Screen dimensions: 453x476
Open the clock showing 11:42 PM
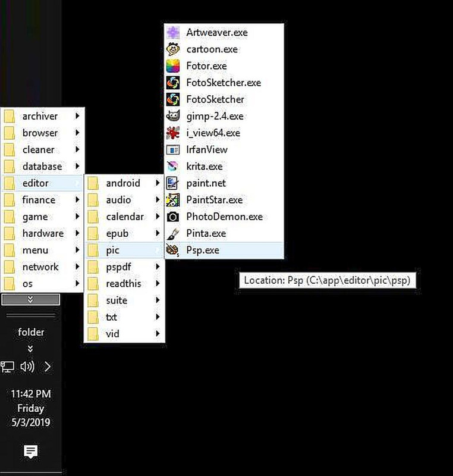(31, 408)
